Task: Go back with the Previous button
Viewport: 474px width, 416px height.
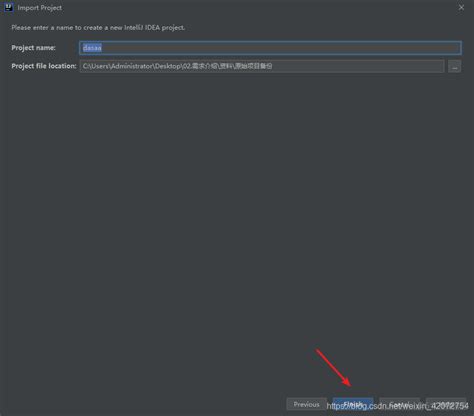Action: tap(306, 404)
